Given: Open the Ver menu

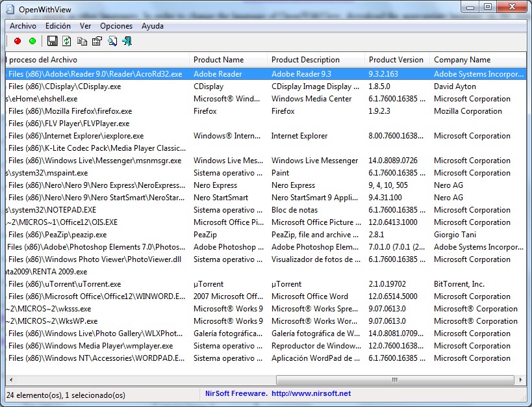Looking at the screenshot, I should pyautogui.click(x=85, y=26).
